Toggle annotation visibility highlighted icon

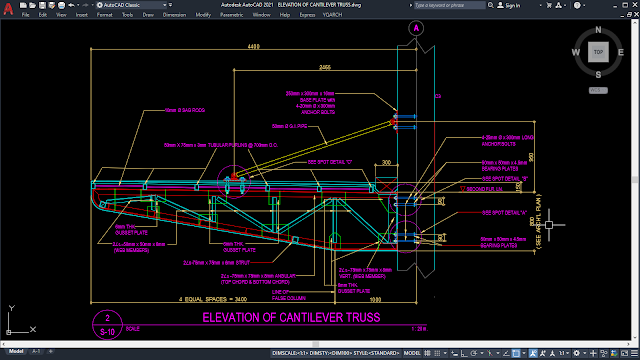[x=533, y=353]
